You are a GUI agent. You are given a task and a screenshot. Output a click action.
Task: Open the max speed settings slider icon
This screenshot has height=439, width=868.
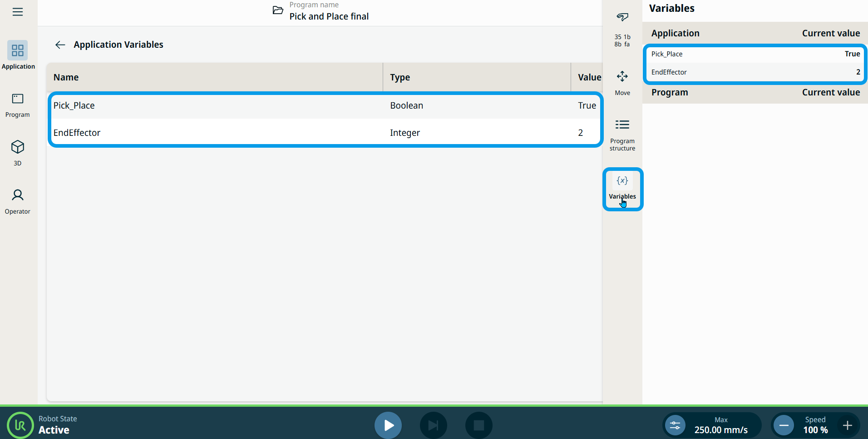[x=675, y=425]
